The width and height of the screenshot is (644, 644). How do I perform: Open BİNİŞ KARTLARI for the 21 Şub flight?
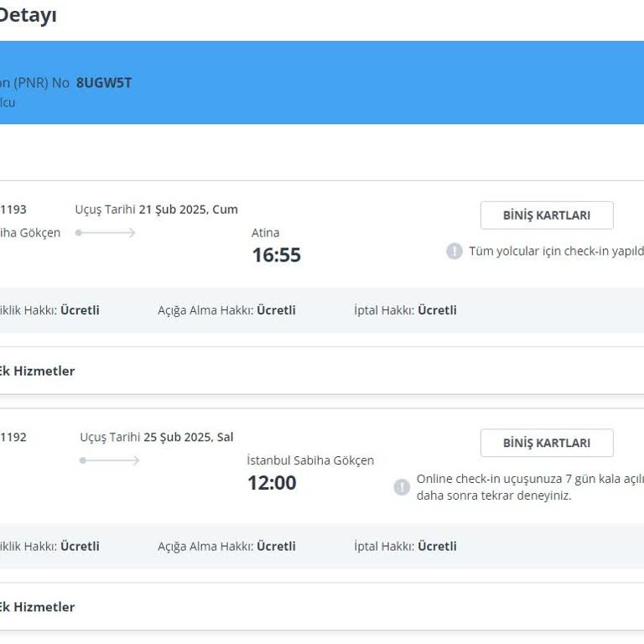point(546,216)
